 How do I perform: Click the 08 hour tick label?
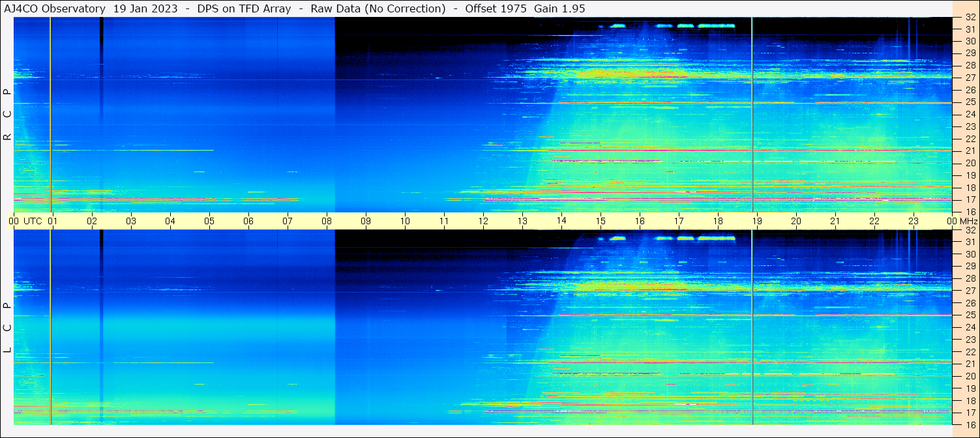[x=327, y=221]
